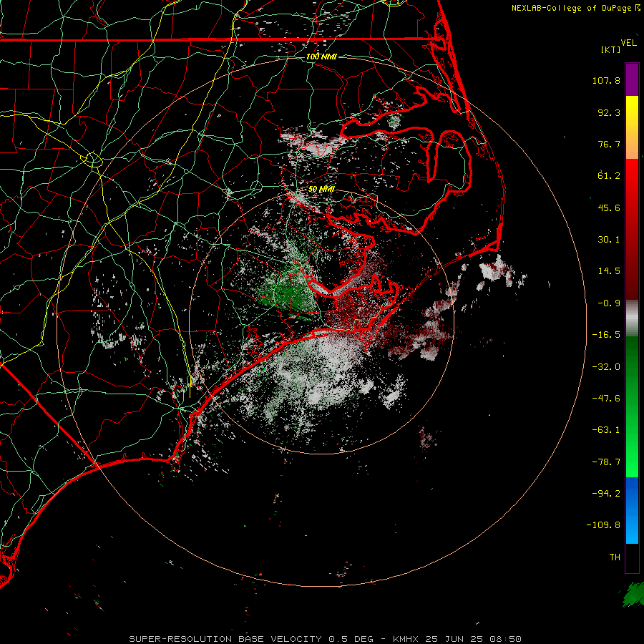Image resolution: width=644 pixels, height=644 pixels.
Task: Click the yellow-orange segment of the color bar
Action: [632, 127]
